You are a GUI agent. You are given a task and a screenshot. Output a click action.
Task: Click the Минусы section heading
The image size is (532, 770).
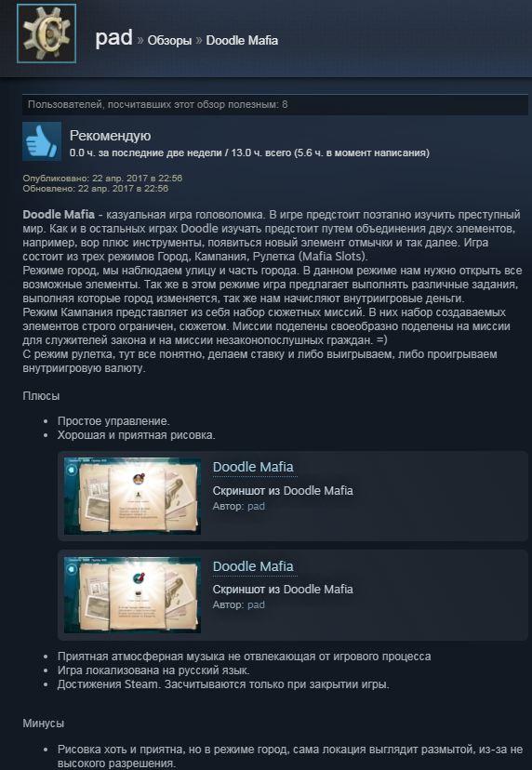point(43,724)
